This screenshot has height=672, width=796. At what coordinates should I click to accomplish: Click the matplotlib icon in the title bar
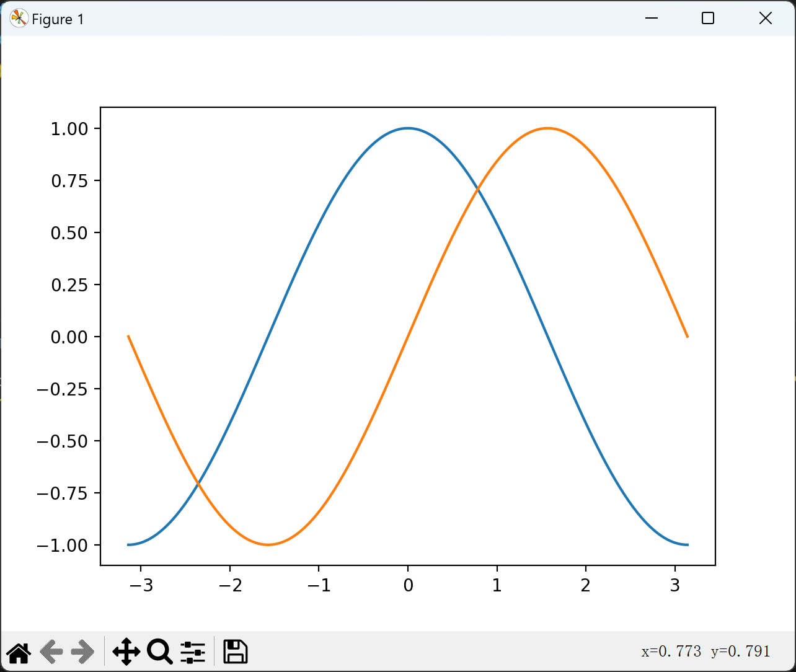click(x=19, y=19)
